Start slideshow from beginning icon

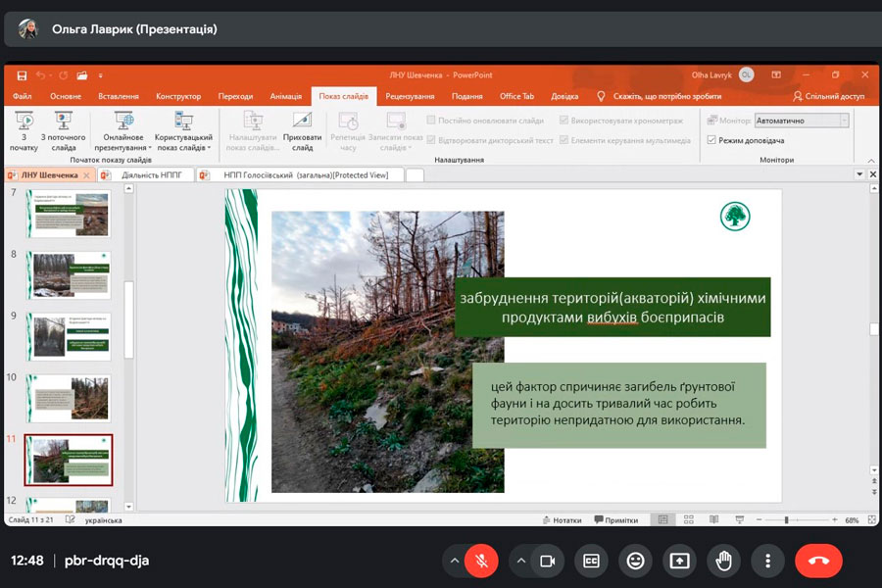click(x=24, y=121)
